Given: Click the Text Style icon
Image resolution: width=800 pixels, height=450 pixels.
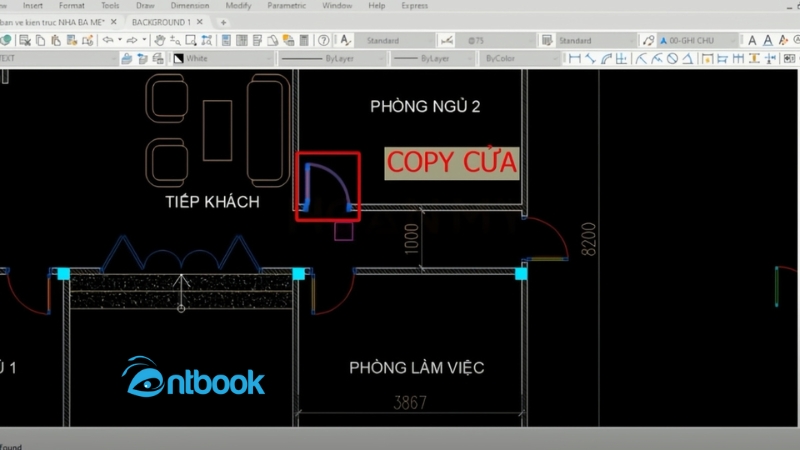Looking at the screenshot, I should pyautogui.click(x=345, y=40).
